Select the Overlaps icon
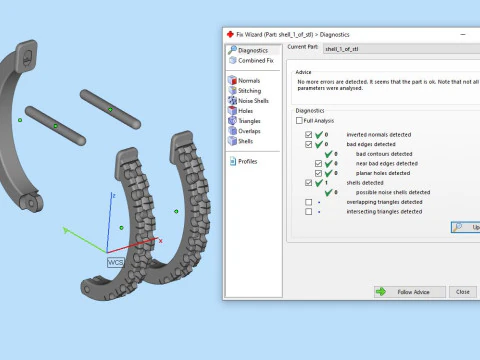The width and height of the screenshot is (480, 360). point(232,131)
